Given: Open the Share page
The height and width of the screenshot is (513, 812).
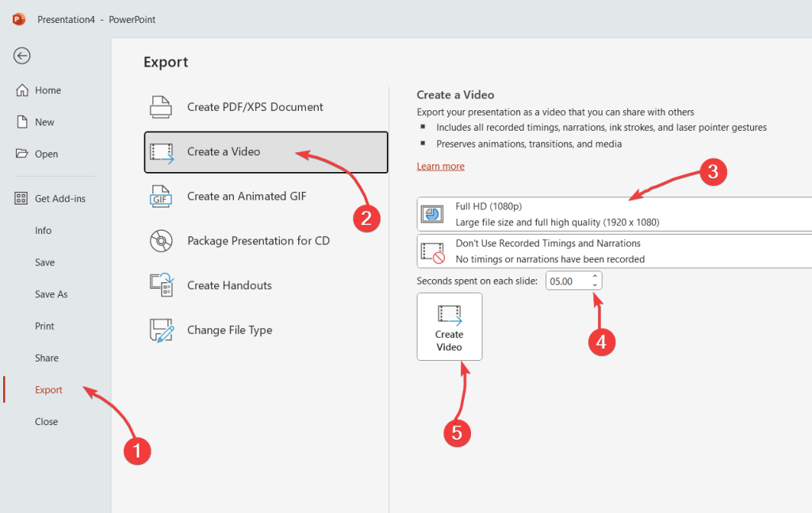Looking at the screenshot, I should click(x=47, y=358).
